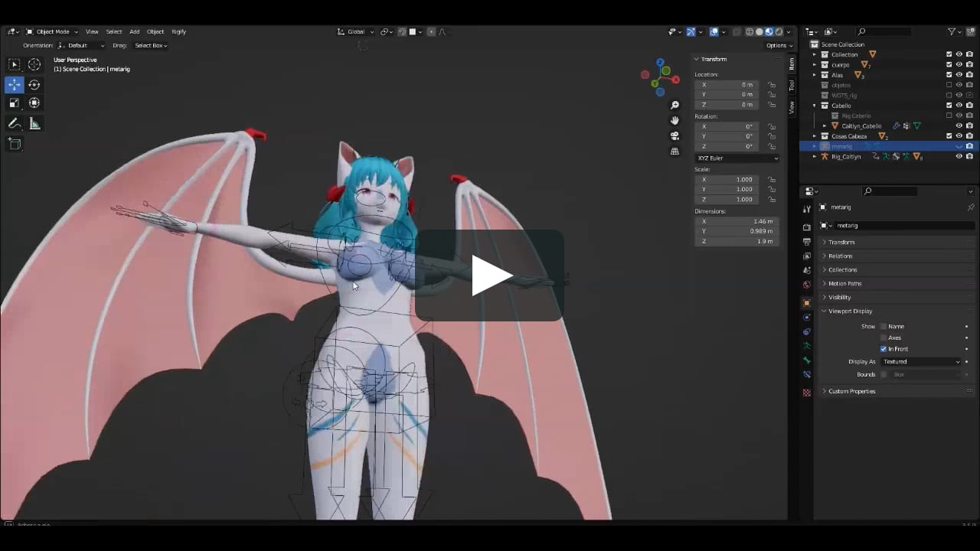Open the Select menu

coord(114,31)
